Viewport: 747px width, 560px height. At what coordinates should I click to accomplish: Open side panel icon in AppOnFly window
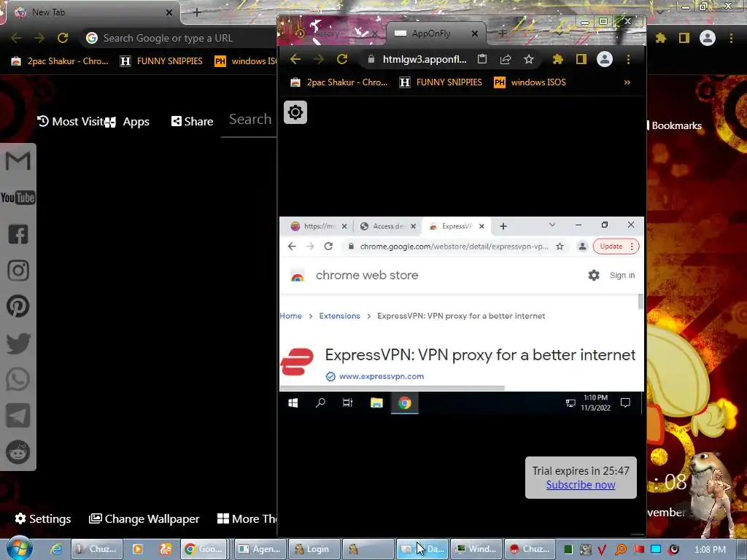click(x=581, y=59)
